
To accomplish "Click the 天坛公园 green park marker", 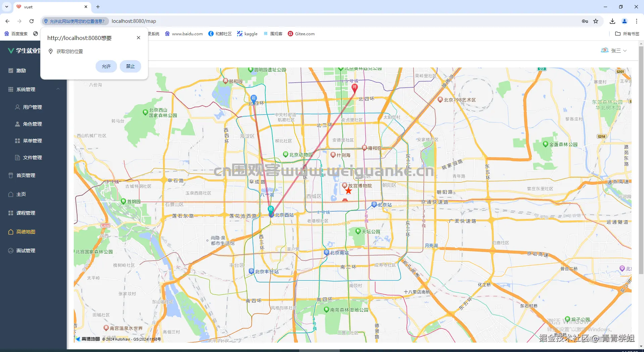I will (x=358, y=231).
